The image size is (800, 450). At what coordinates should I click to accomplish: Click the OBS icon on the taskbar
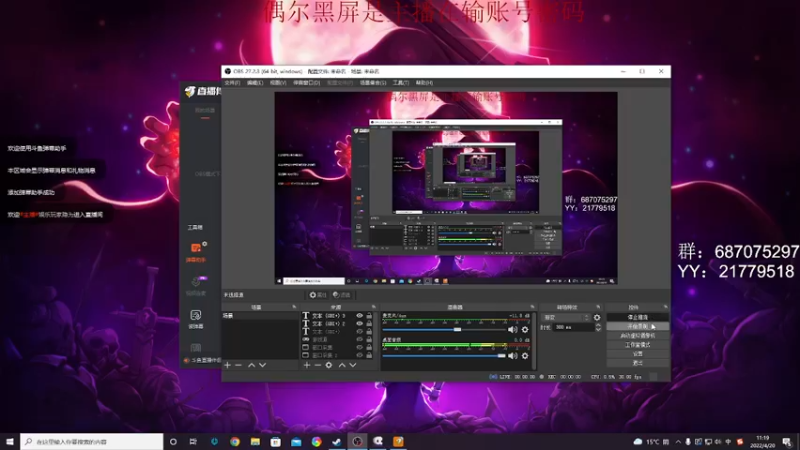click(357, 441)
